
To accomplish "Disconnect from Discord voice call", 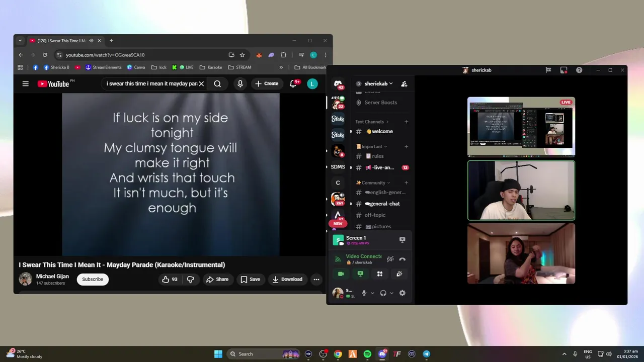I will click(403, 259).
